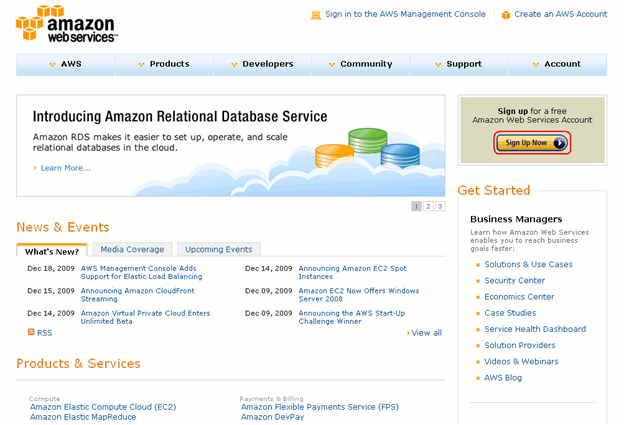Click the orange RSS feed icon
Viewport: 625px width, 425px height.
pyautogui.click(x=31, y=332)
